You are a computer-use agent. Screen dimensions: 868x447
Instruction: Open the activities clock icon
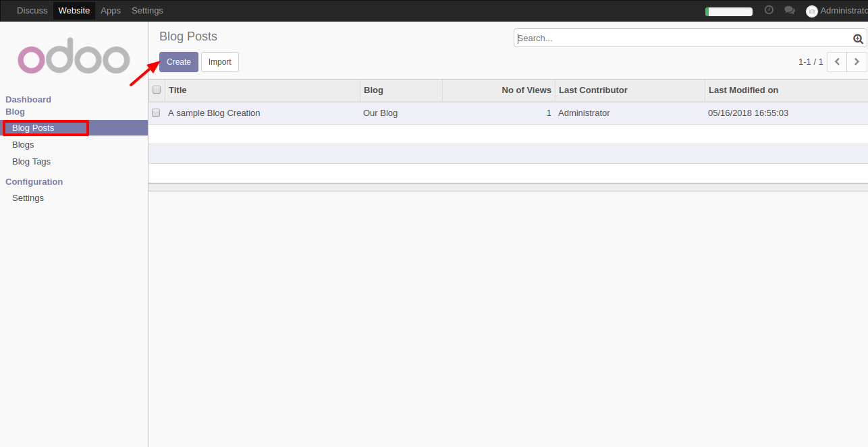tap(769, 10)
